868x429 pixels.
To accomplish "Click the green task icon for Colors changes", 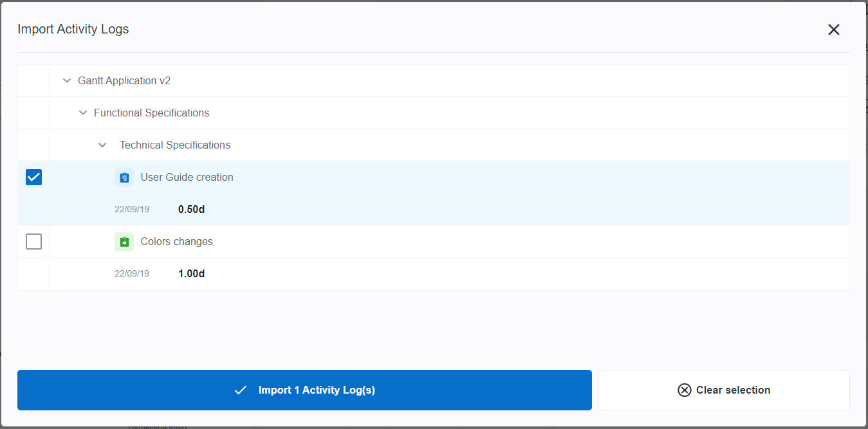I will (124, 242).
